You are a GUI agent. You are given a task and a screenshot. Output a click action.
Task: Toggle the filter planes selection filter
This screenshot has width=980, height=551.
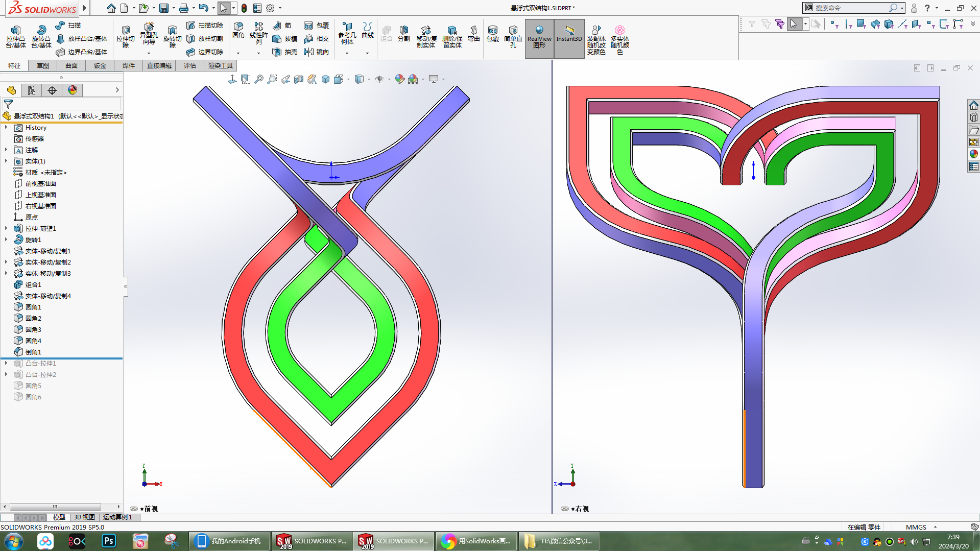[917, 24]
